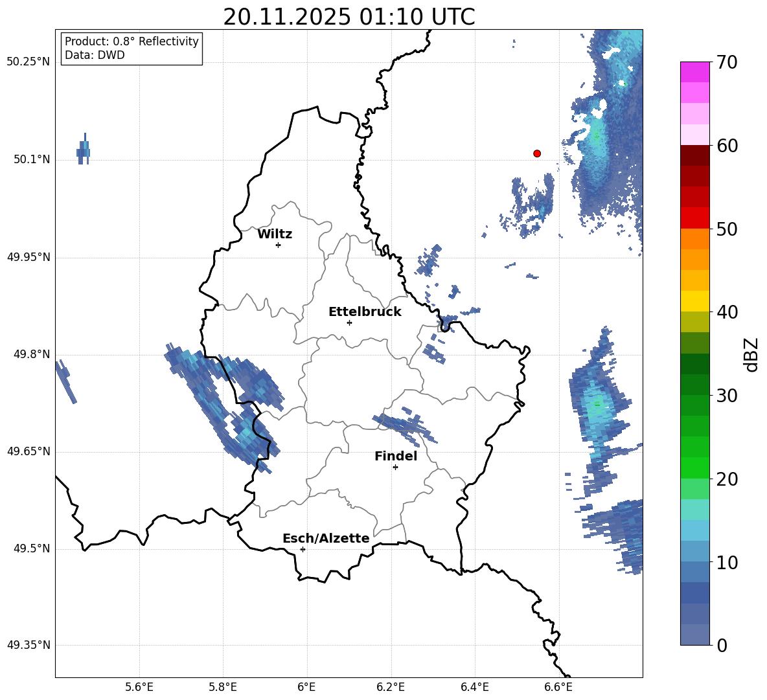
Task: Click the Findel cross marker
Action: (395, 468)
